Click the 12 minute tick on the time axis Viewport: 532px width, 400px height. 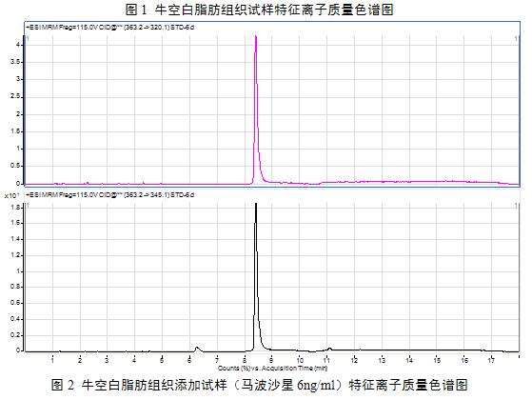click(354, 360)
